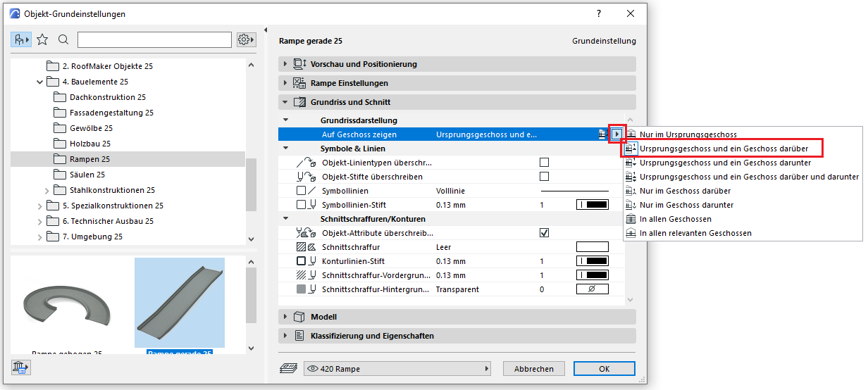The width and height of the screenshot is (868, 390).
Task: Click the library folder view icon
Action: pos(21,40)
